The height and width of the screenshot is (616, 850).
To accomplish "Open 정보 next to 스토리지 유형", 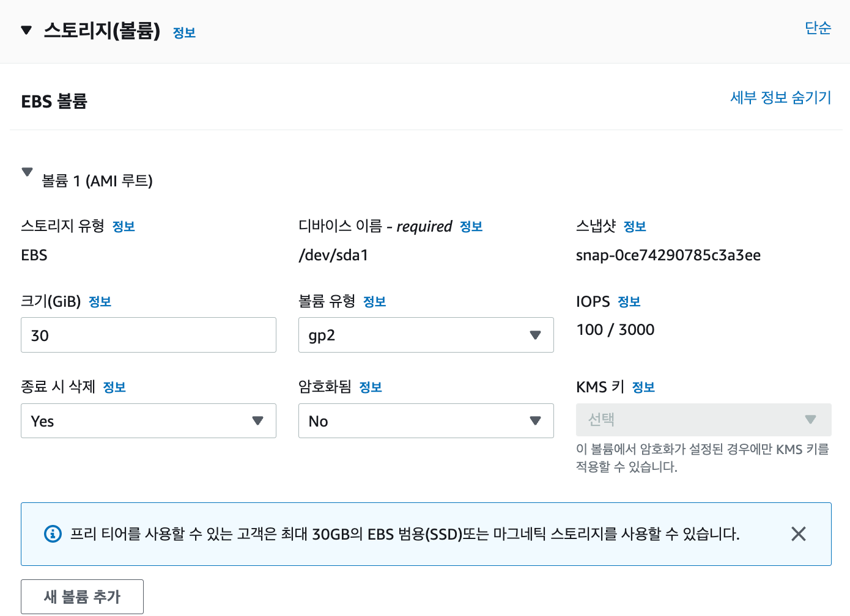I will (123, 226).
